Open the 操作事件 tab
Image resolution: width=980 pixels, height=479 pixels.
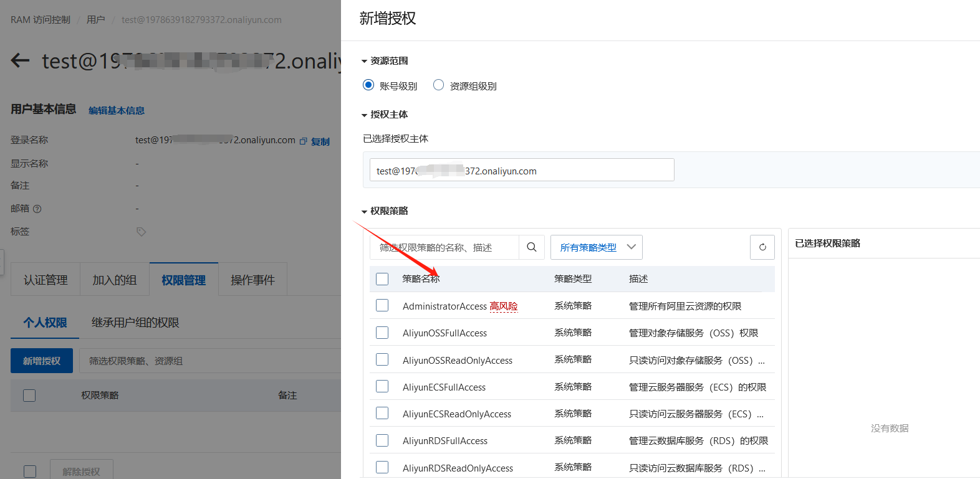point(252,280)
